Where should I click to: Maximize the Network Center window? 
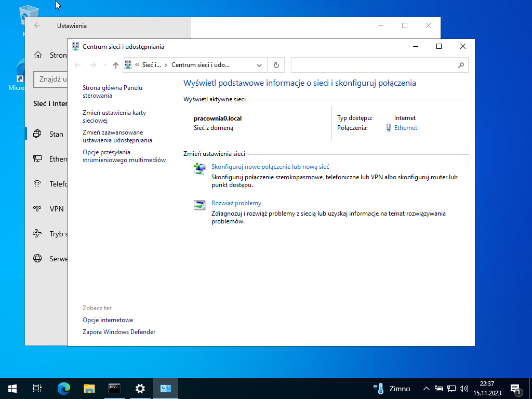438,46
